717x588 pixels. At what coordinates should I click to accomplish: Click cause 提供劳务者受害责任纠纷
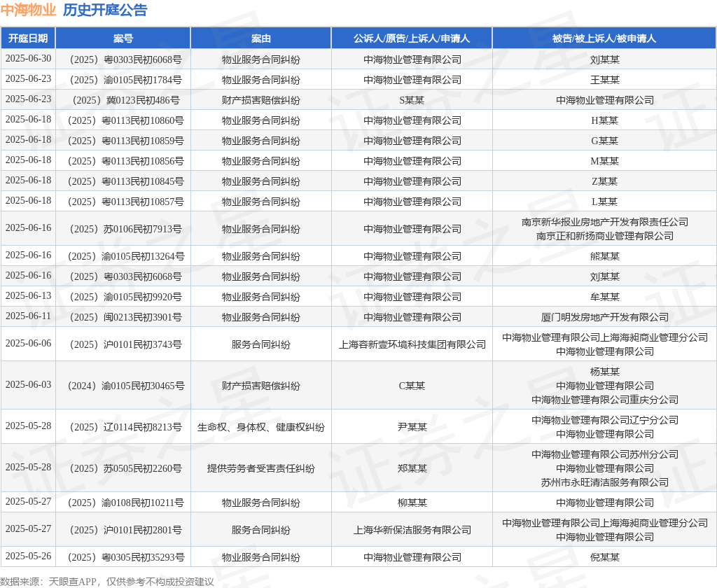click(x=260, y=468)
